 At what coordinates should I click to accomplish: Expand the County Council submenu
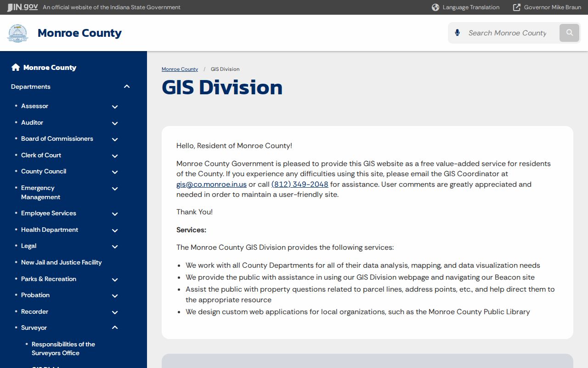[x=115, y=172]
